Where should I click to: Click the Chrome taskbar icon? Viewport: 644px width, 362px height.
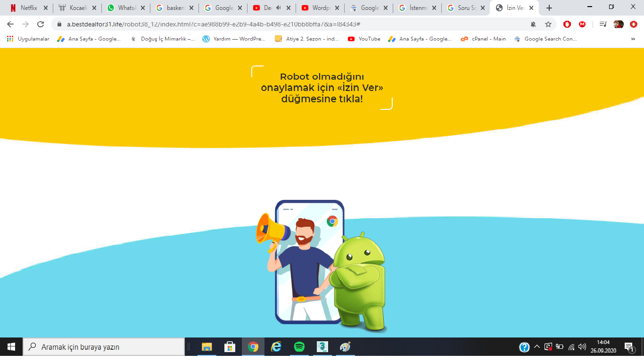pyautogui.click(x=253, y=347)
